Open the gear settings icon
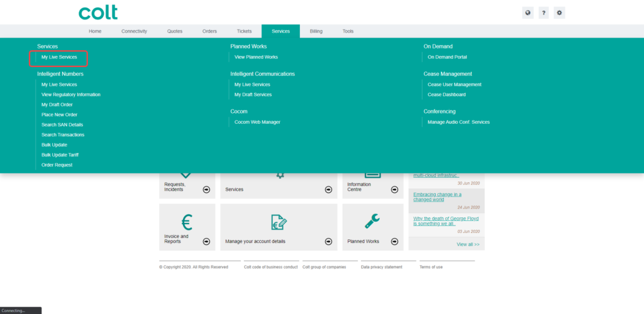Viewport: 644px width, 314px height. (x=559, y=13)
